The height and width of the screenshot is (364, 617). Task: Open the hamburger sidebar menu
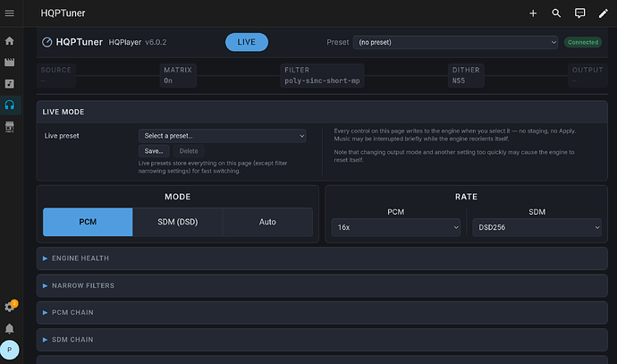(x=10, y=13)
